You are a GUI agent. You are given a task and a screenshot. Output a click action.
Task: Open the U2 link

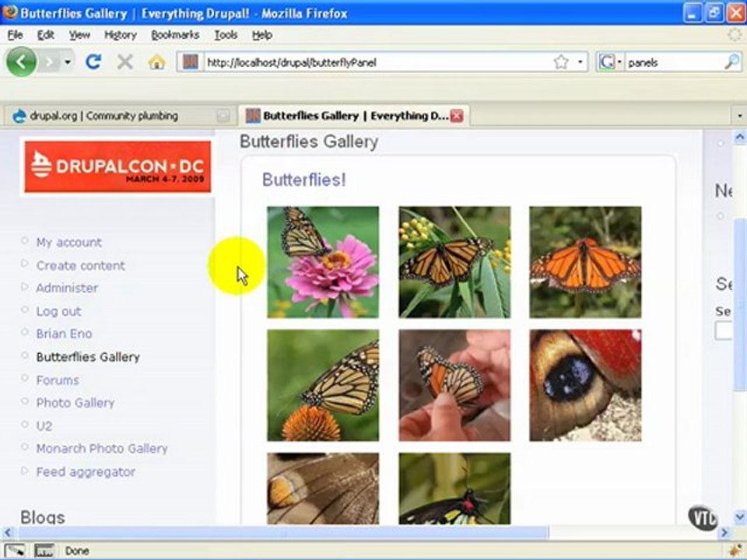pos(44,425)
